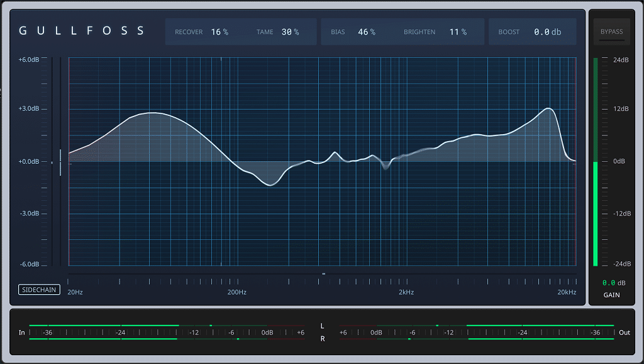
Task: Click the 12dB gain scale label
Action: [x=621, y=108]
